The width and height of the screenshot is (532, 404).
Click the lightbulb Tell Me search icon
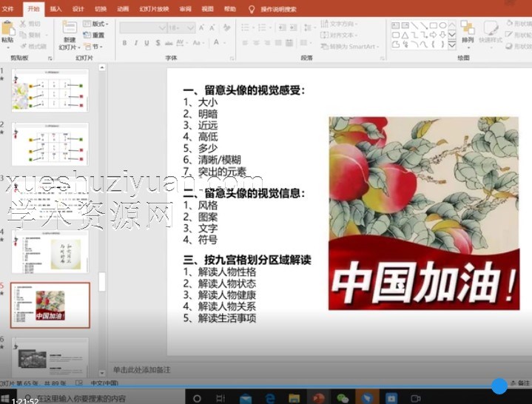[x=252, y=9]
